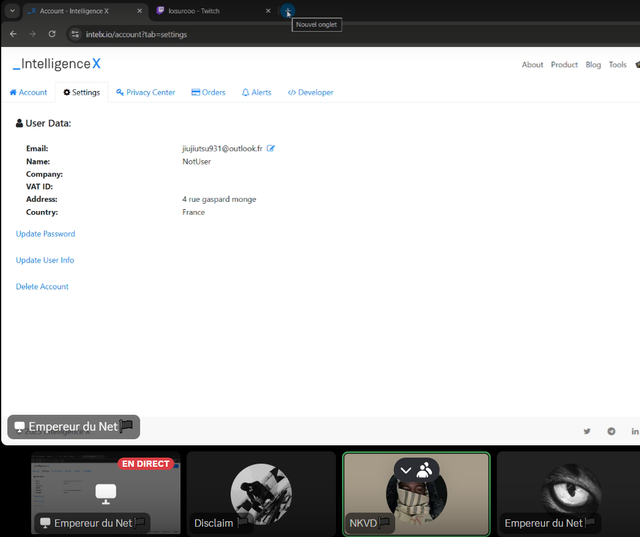Select the Disclaim participant tile
640x537 pixels.
261,493
